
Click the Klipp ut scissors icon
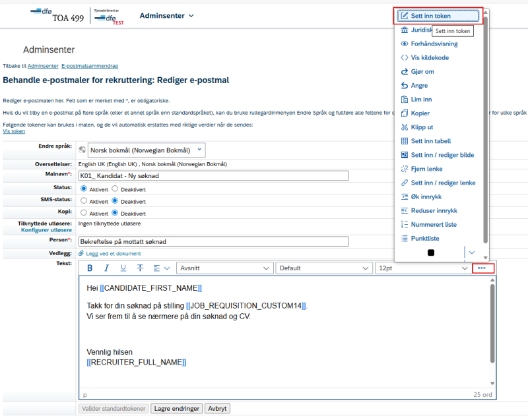(405, 127)
